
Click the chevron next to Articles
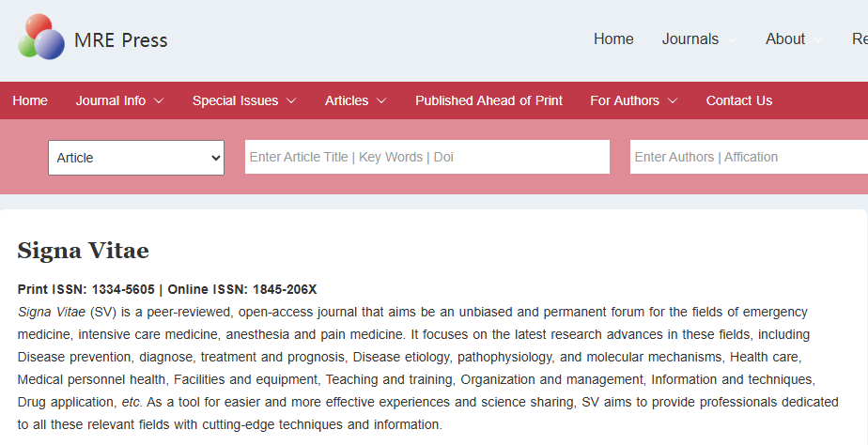tap(381, 100)
